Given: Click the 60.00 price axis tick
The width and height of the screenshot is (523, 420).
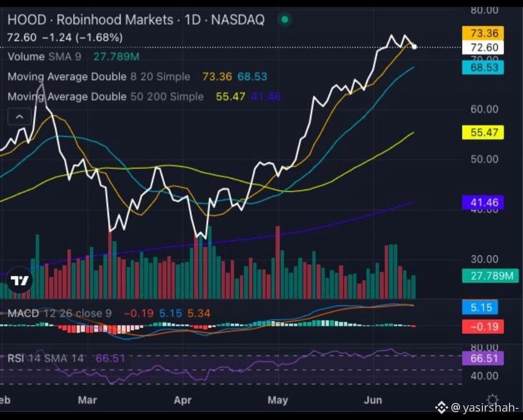Looking at the screenshot, I should coord(484,109).
